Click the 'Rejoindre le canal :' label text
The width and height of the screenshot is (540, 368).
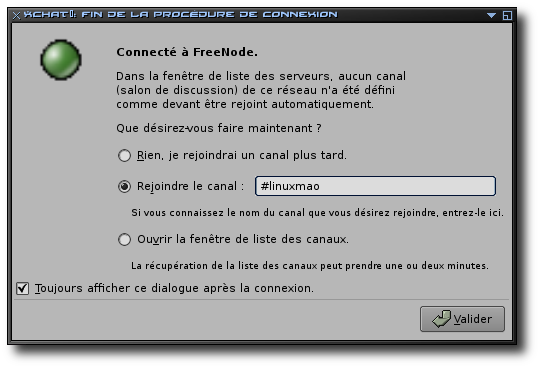190,186
